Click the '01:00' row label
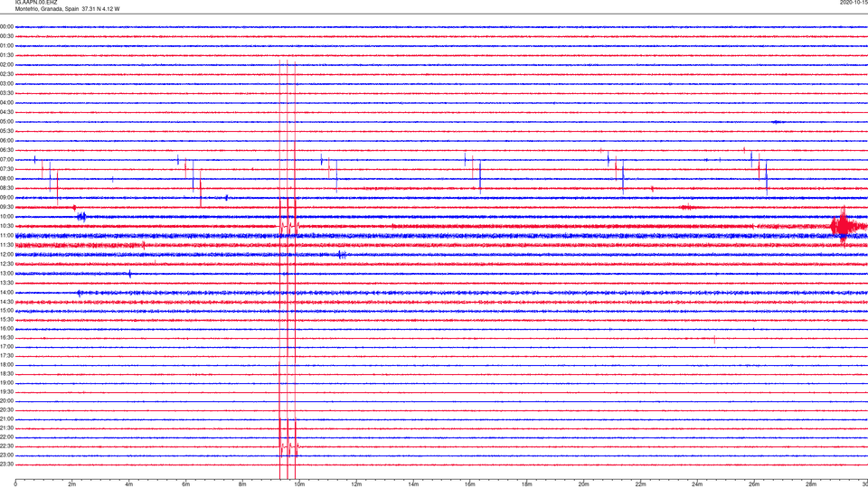Viewport: 868px width, 488px height. (6, 46)
